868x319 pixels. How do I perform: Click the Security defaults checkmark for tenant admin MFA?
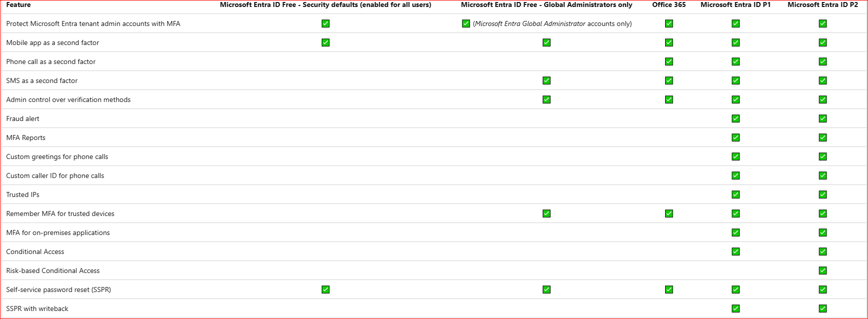coord(326,23)
